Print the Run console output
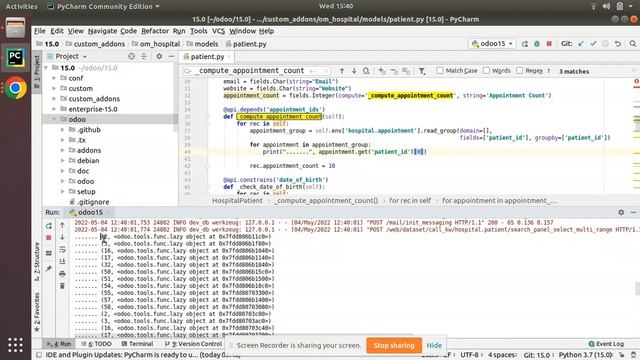The height and width of the screenshot is (360, 640). point(62,273)
